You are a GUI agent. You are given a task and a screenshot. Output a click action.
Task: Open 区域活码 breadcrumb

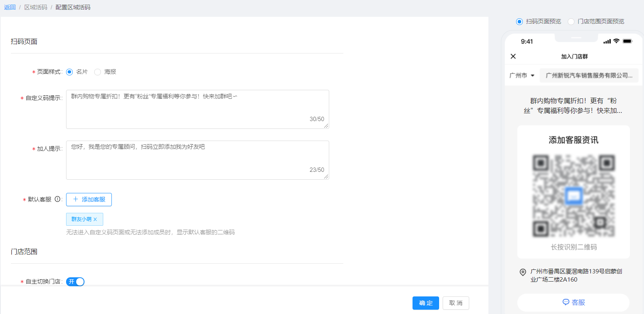click(36, 7)
